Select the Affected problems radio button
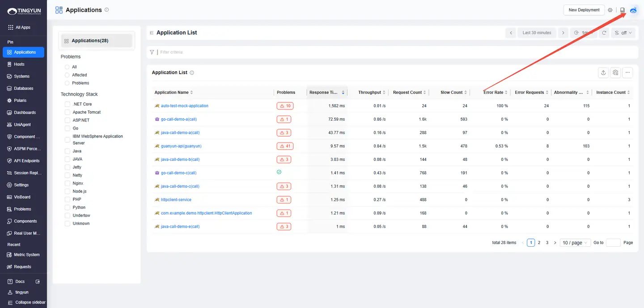Screen dimensions: 644x308 coord(67,75)
